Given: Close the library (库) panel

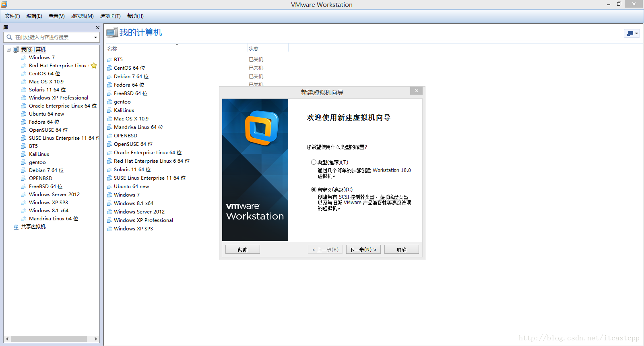Looking at the screenshot, I should point(97,27).
